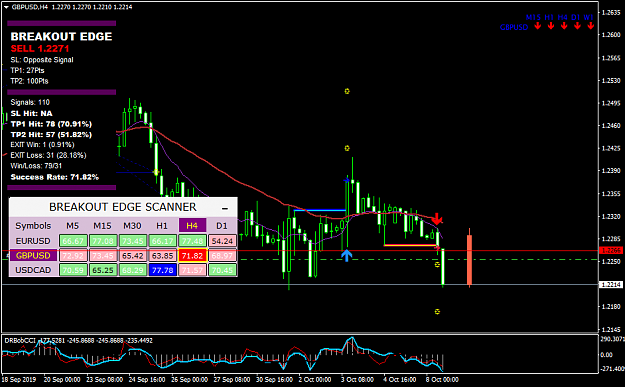The width and height of the screenshot is (625, 387).
Task: Click the white 1.2214 current price label
Action: point(611,285)
